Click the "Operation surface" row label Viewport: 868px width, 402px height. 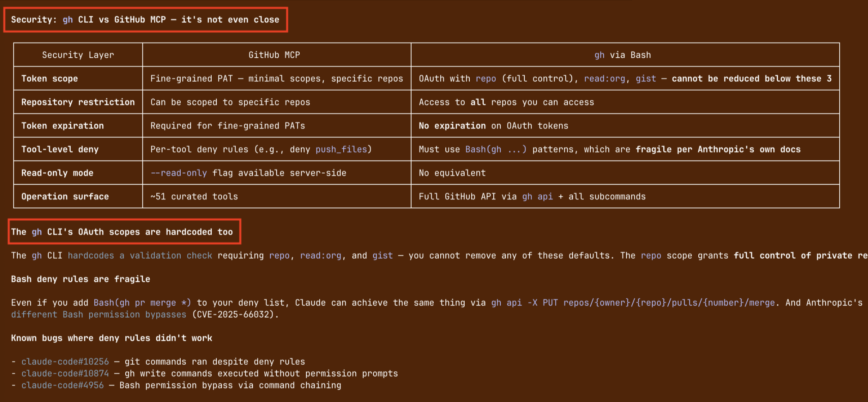pyautogui.click(x=65, y=196)
